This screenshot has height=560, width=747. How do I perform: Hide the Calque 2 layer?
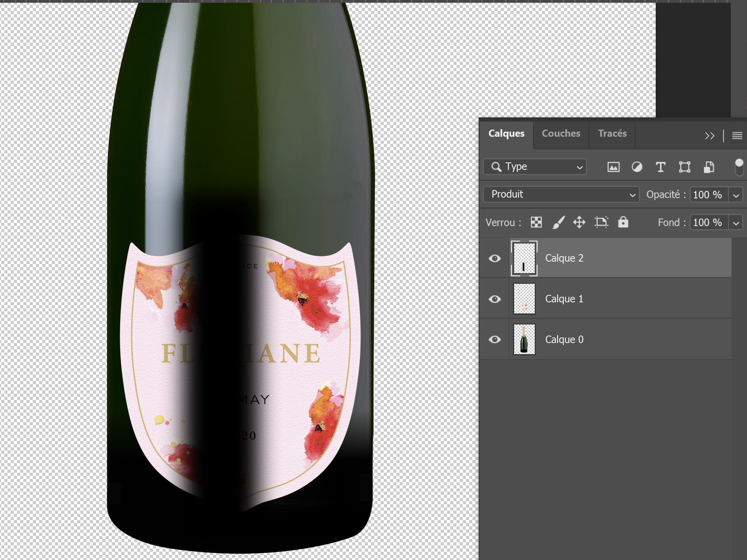point(494,258)
